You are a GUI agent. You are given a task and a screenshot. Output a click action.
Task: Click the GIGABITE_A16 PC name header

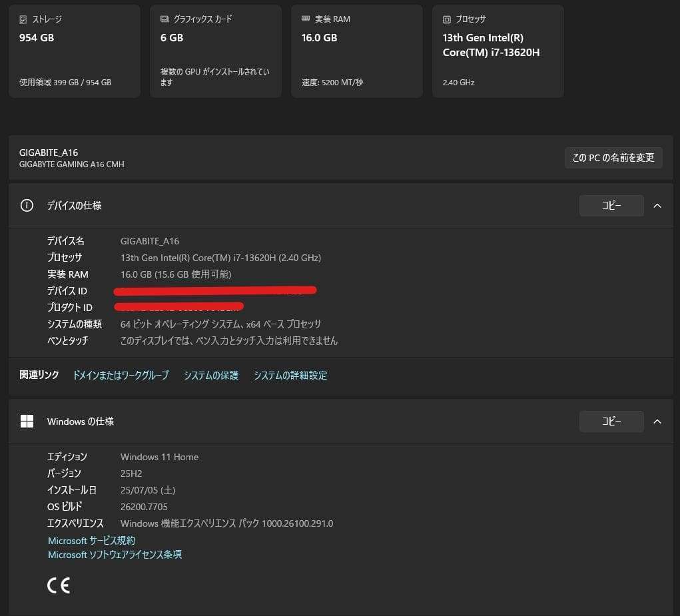49,153
